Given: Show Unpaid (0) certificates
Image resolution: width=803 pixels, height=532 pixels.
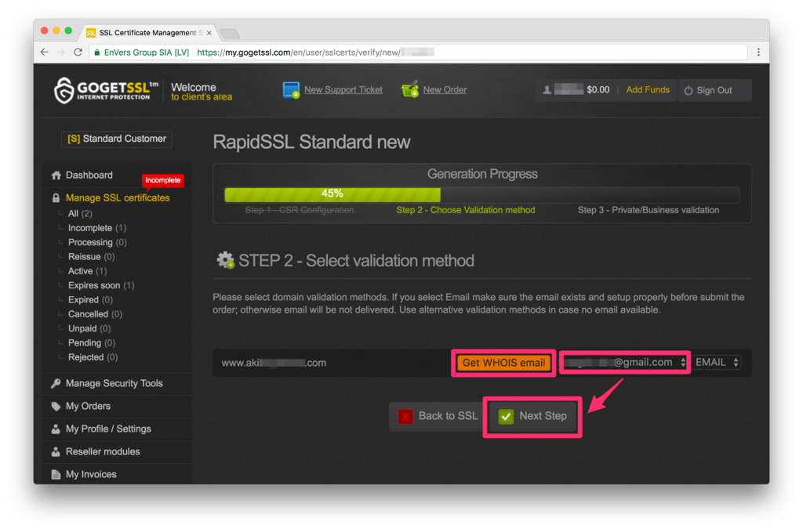Looking at the screenshot, I should point(89,328).
